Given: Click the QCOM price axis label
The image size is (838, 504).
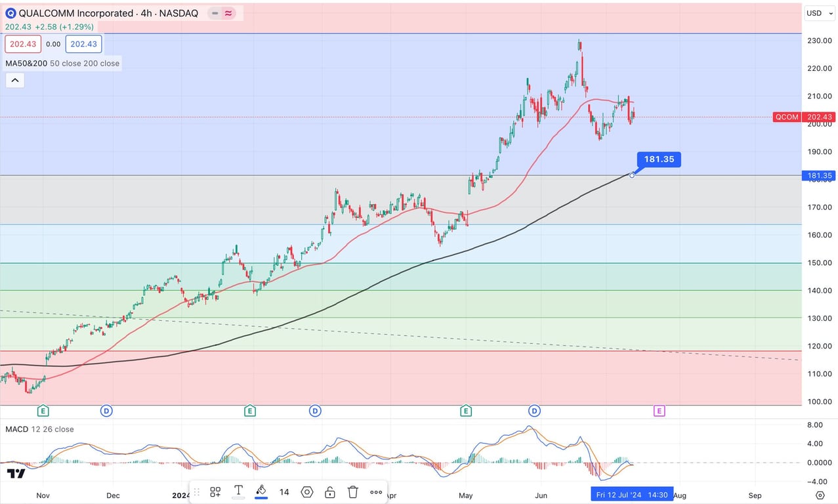Looking at the screenshot, I should click(x=787, y=117).
